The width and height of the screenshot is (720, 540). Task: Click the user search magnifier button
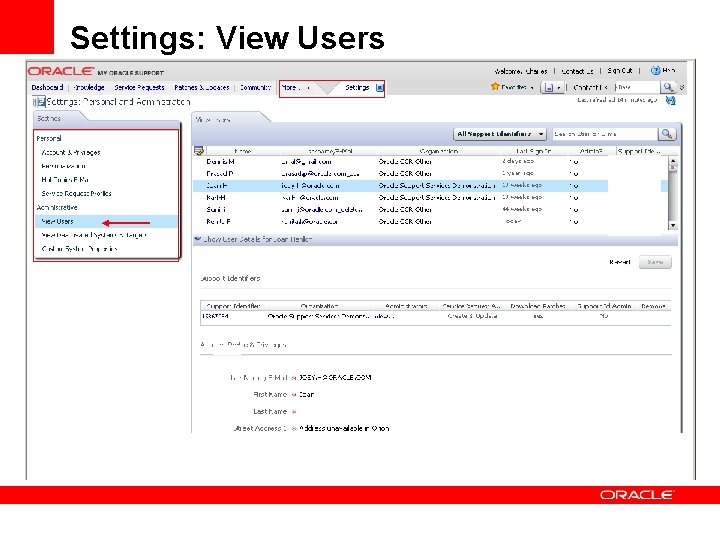click(667, 134)
